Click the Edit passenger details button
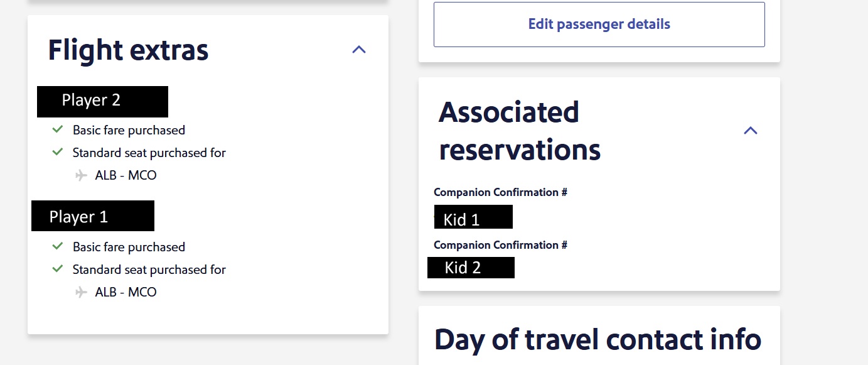Screen dimensions: 868x365 click(599, 25)
